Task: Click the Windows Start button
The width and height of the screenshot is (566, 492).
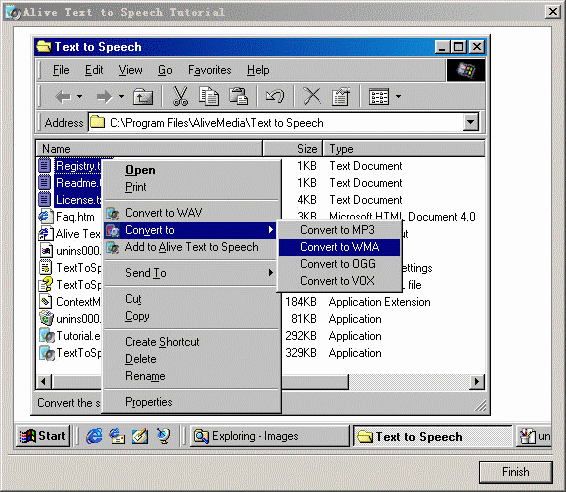Action: click(x=43, y=436)
